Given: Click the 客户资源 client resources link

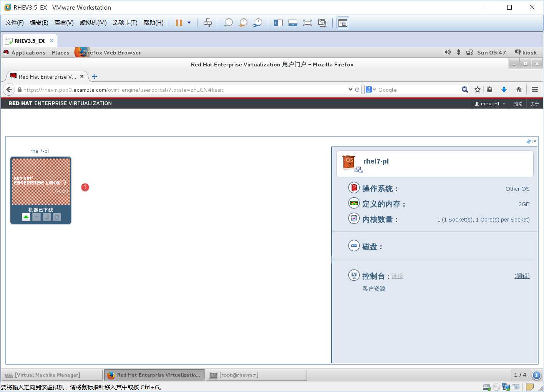Looking at the screenshot, I should click(x=374, y=289).
